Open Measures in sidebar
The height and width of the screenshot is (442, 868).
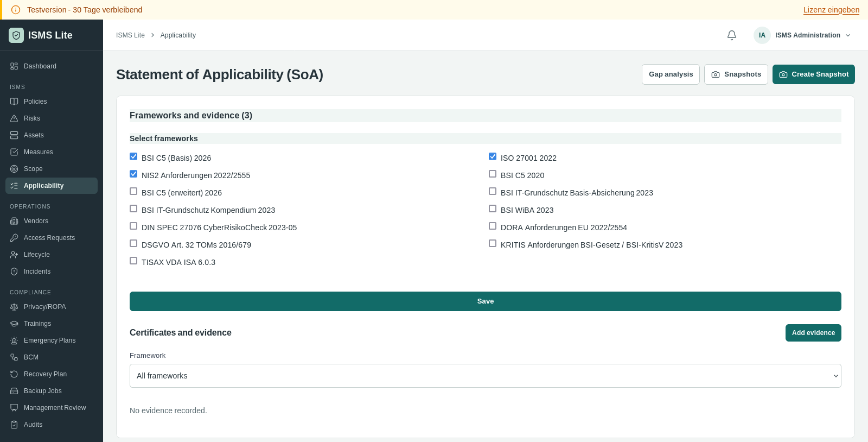tap(52, 152)
